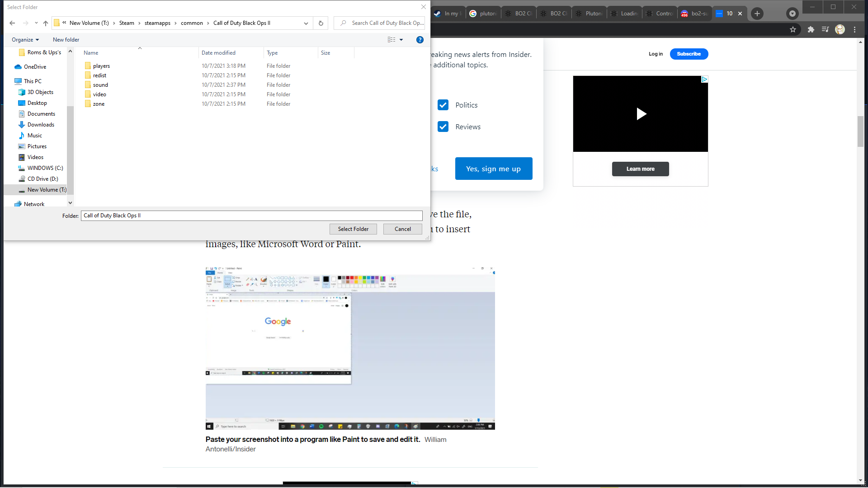Expand Steam breadcrumb chevron
868x488 pixels.
(x=139, y=23)
